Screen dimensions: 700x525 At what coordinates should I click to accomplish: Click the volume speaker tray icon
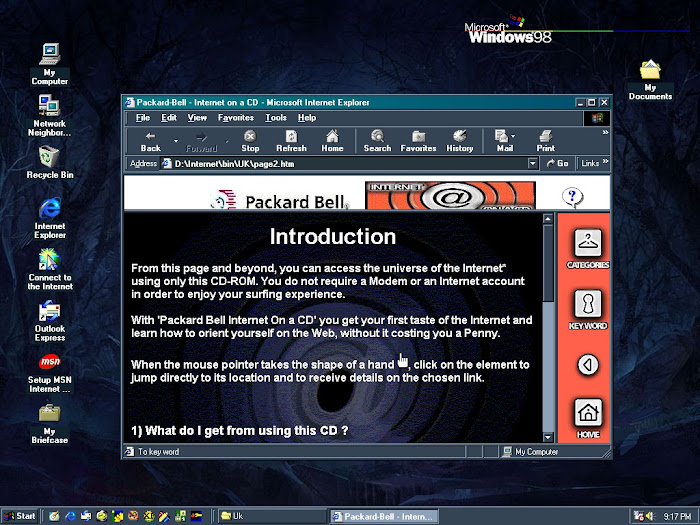(650, 516)
